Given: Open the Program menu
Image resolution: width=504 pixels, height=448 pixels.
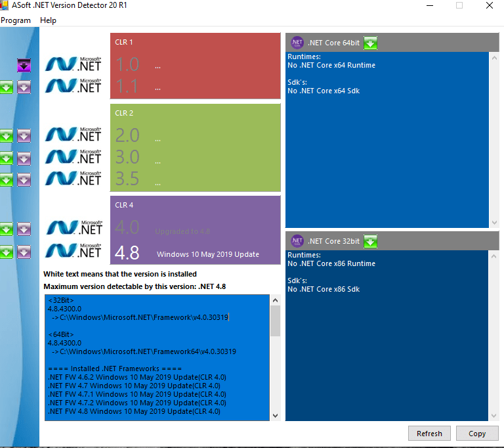Looking at the screenshot, I should point(16,20).
